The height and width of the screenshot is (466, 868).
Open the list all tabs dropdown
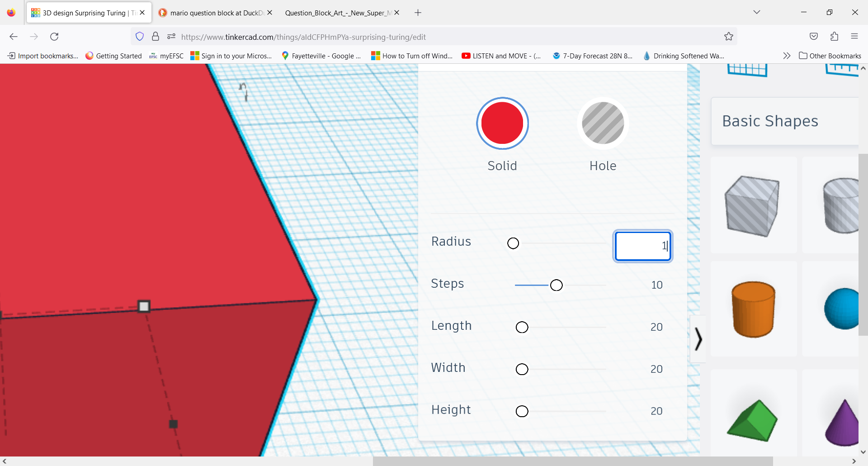tap(757, 12)
